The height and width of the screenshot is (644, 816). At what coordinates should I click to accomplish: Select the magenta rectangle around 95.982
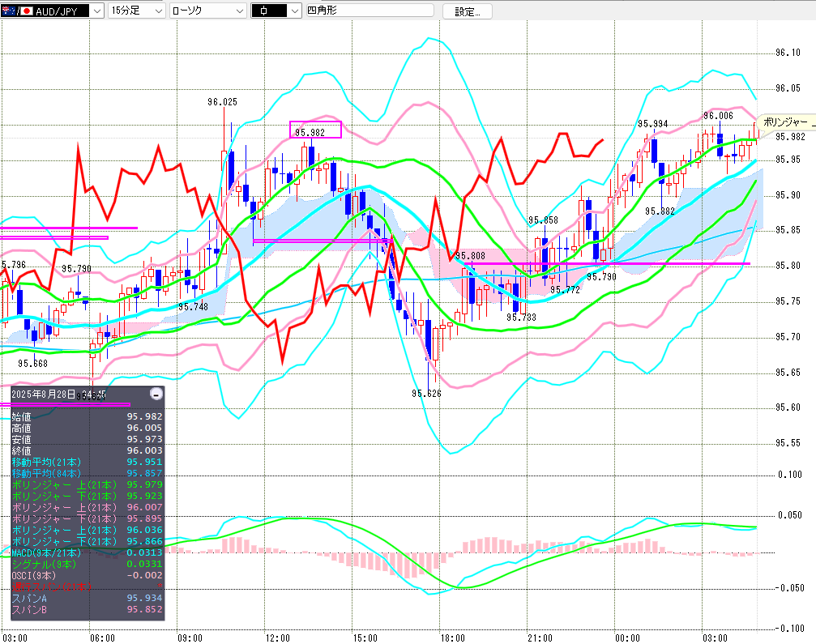[x=315, y=130]
